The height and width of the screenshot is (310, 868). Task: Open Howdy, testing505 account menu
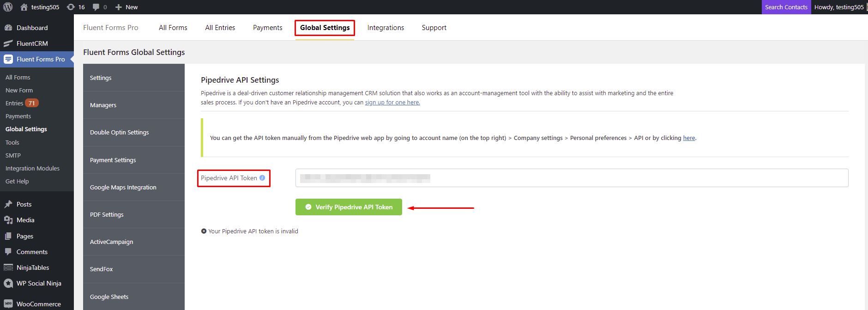839,7
